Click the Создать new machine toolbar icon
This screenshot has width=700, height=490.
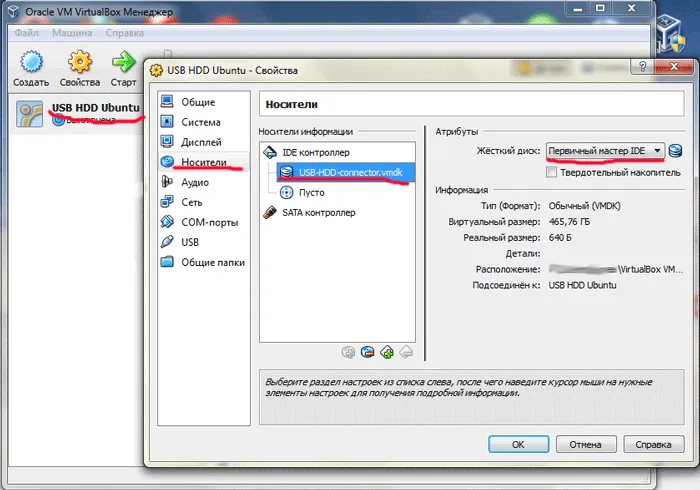31,62
